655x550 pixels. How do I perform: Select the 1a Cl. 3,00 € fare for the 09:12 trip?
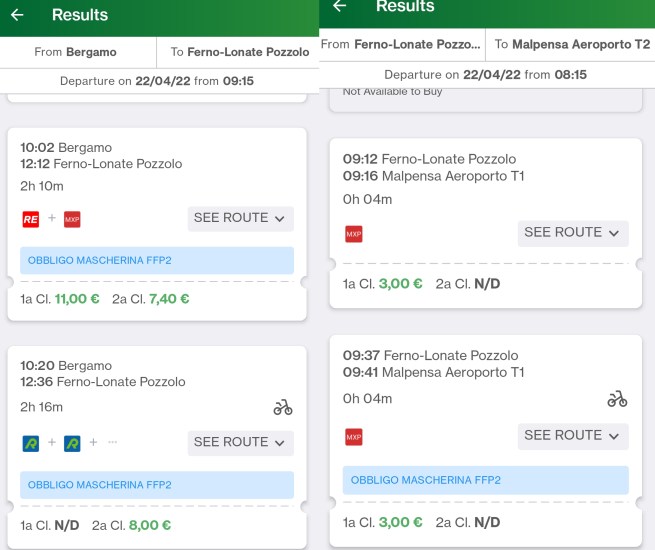click(383, 284)
